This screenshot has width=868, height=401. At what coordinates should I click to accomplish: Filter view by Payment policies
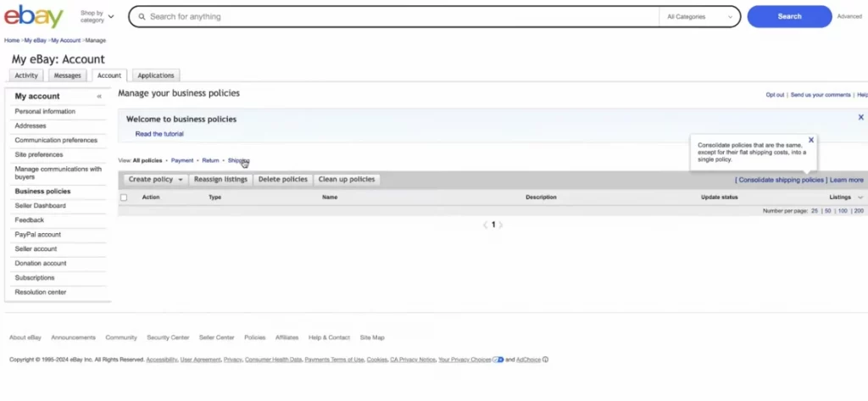[182, 160]
